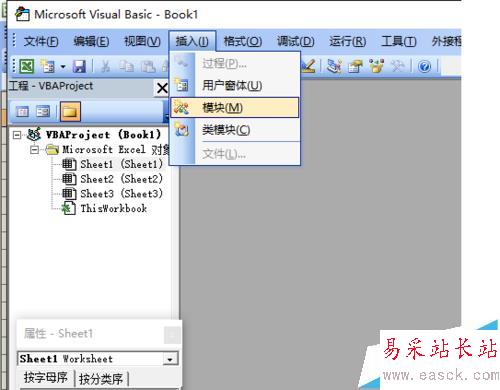Click the Copy toolbar icon
Screen dimensions: 500x390
126,66
